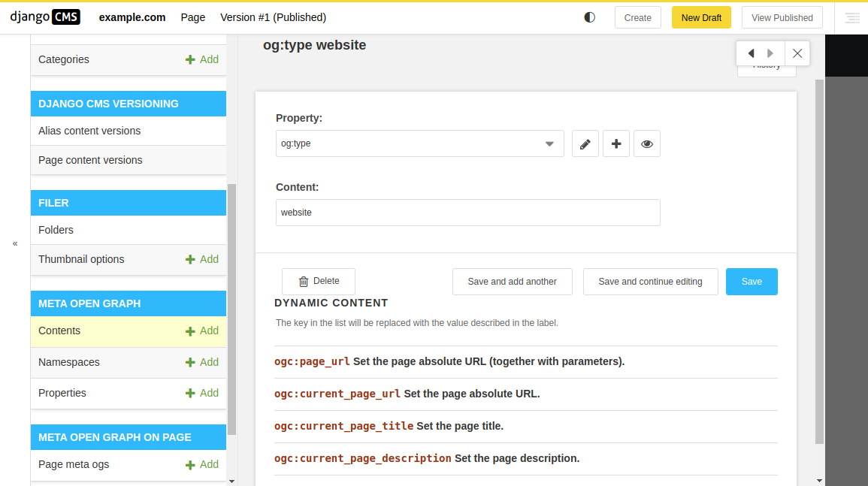This screenshot has height=486, width=868.
Task: Click the partially hidden History button
Action: (767, 71)
